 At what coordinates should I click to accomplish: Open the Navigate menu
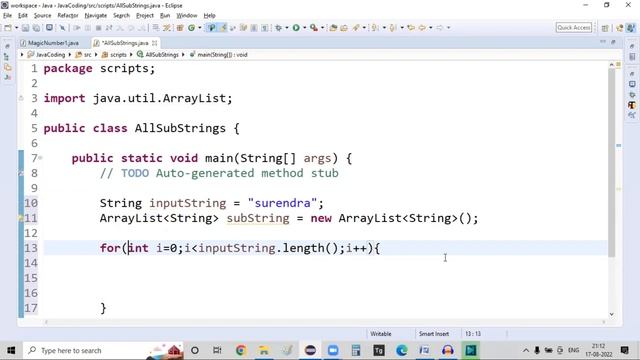coord(96,16)
